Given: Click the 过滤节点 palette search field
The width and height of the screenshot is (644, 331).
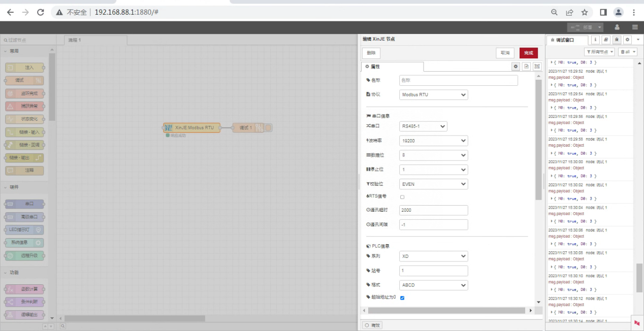Looking at the screenshot, I should pos(27,40).
